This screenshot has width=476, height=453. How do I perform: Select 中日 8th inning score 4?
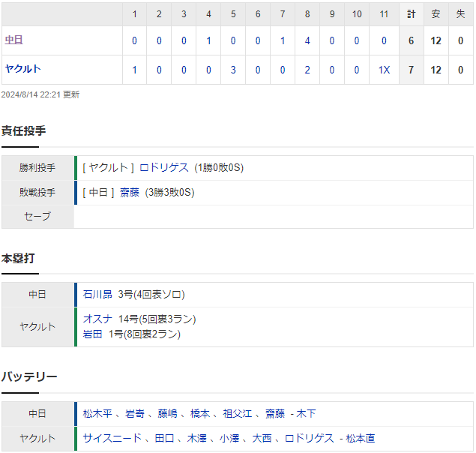(x=307, y=40)
